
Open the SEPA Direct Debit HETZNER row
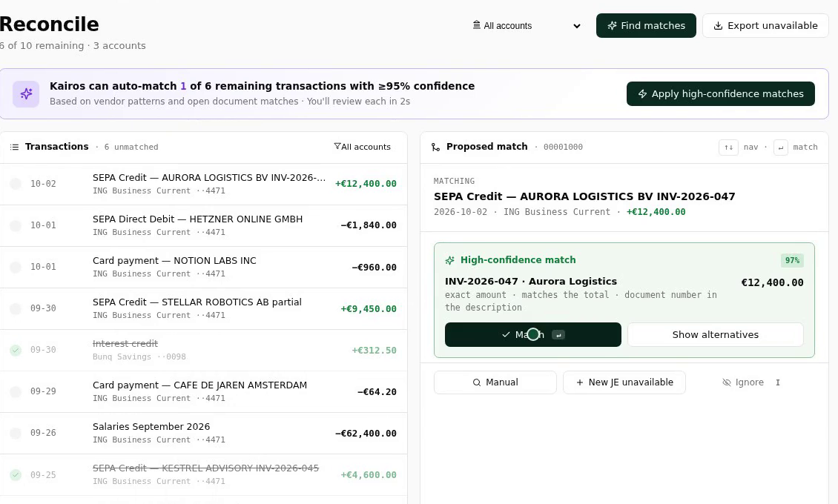tap(203, 225)
